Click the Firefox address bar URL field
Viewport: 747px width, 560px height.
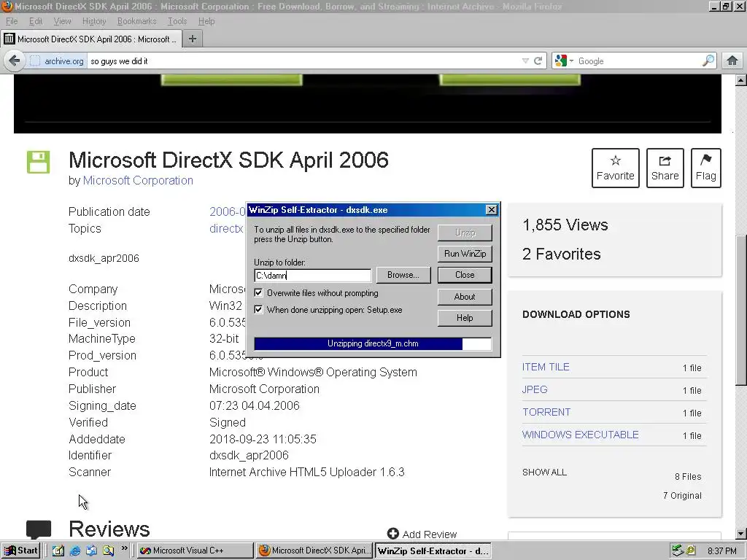305,61
